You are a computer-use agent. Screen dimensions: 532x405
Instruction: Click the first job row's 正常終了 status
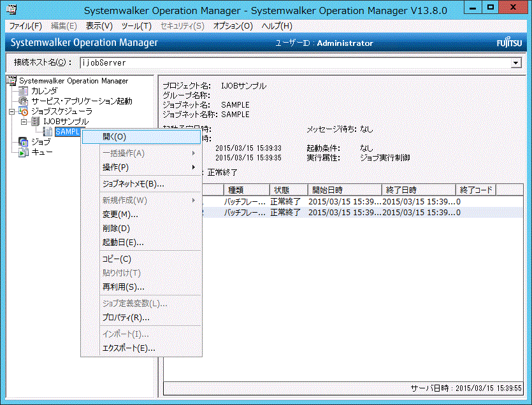[285, 202]
